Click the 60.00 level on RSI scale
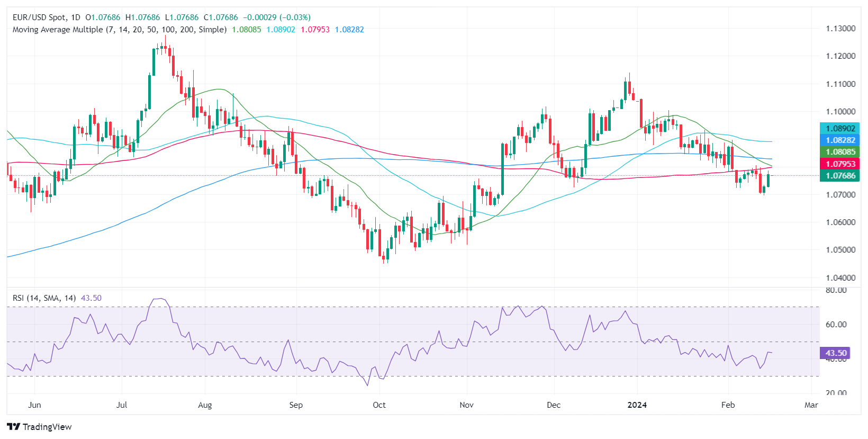Image resolution: width=868 pixels, height=439 pixels. click(836, 325)
